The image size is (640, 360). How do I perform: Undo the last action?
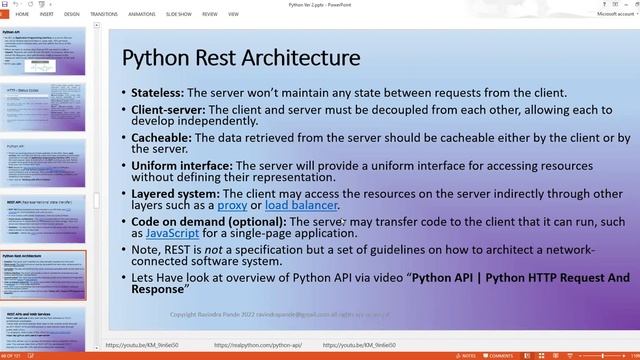[x=16, y=4]
